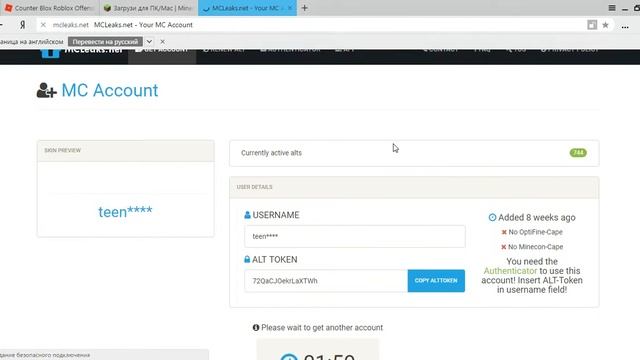
Task: Click the Yandex Я home icon
Action: 22,25
